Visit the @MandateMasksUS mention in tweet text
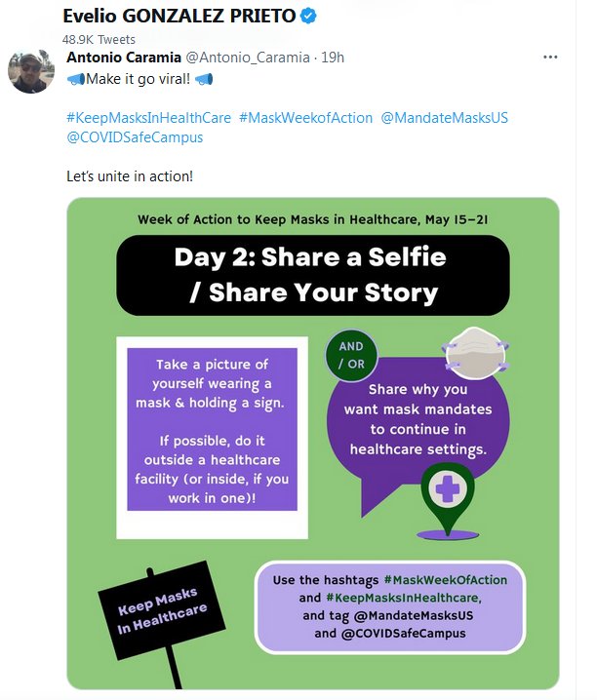Image resolution: width=597 pixels, height=700 pixels. 444,118
